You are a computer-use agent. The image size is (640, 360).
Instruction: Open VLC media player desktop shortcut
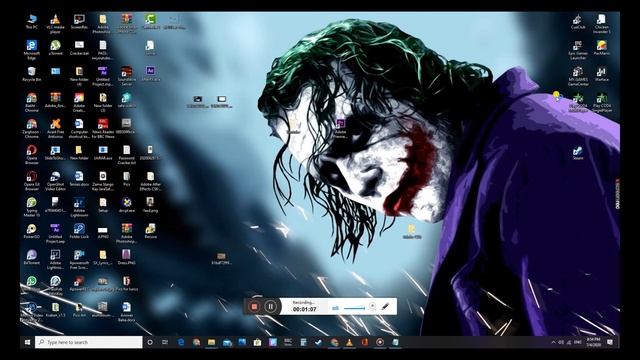(x=55, y=23)
